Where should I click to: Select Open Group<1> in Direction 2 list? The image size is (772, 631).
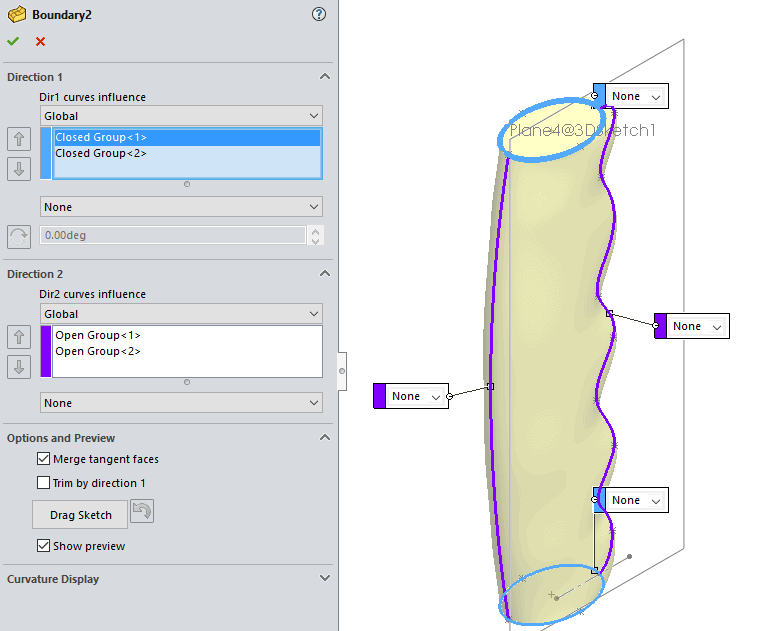pyautogui.click(x=98, y=335)
